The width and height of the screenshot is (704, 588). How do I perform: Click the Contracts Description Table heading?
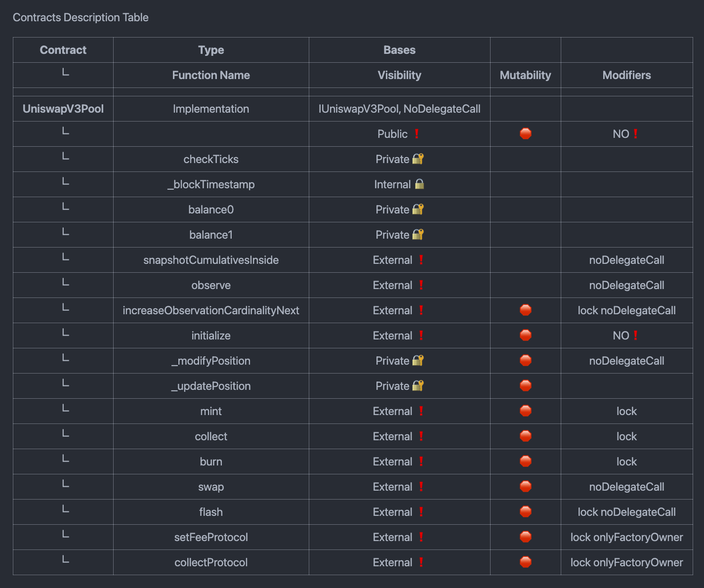(81, 17)
